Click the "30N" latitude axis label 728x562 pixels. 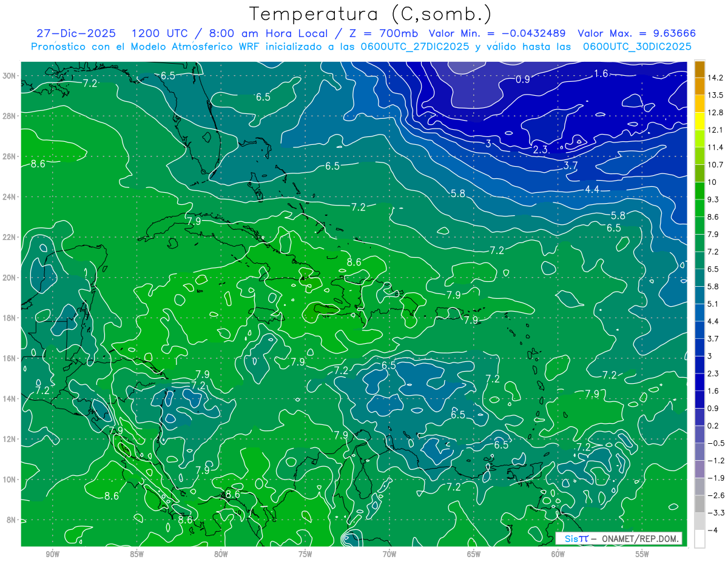click(10, 76)
